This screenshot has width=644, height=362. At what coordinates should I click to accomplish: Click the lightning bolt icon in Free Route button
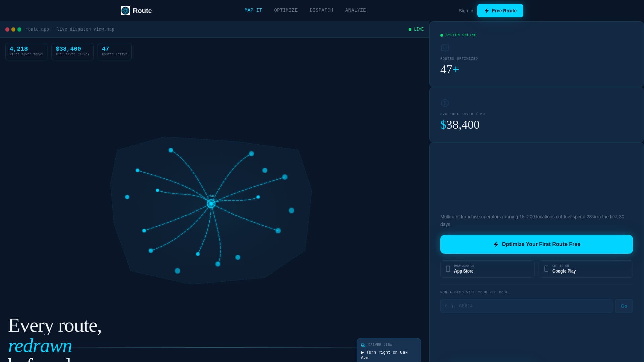pyautogui.click(x=487, y=11)
